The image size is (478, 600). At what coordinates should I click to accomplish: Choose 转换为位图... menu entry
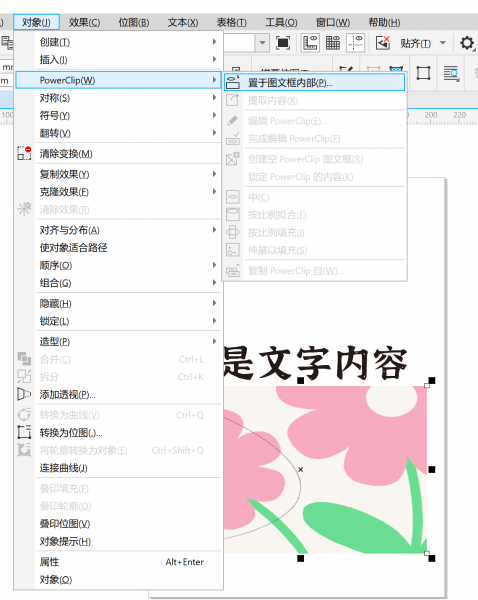[118, 433]
